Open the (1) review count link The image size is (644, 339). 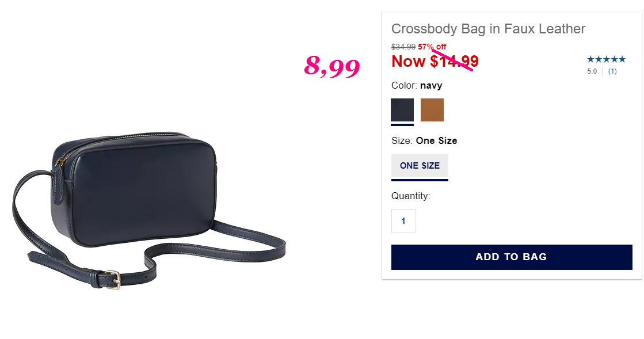pyautogui.click(x=612, y=71)
